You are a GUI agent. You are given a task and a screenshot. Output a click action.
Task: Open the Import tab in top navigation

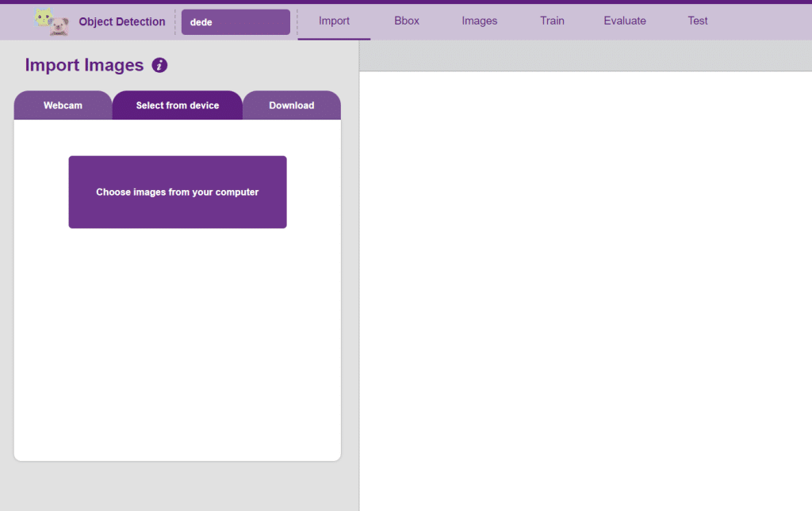(x=334, y=21)
